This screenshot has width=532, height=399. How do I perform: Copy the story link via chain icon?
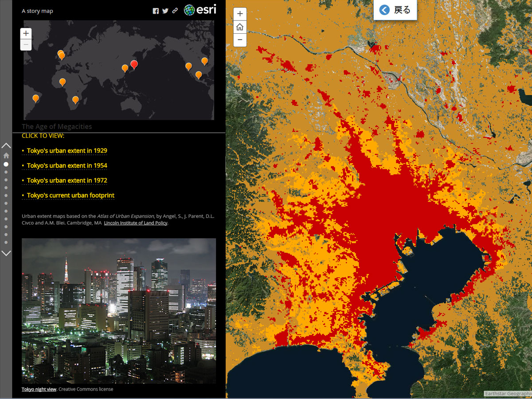click(175, 11)
